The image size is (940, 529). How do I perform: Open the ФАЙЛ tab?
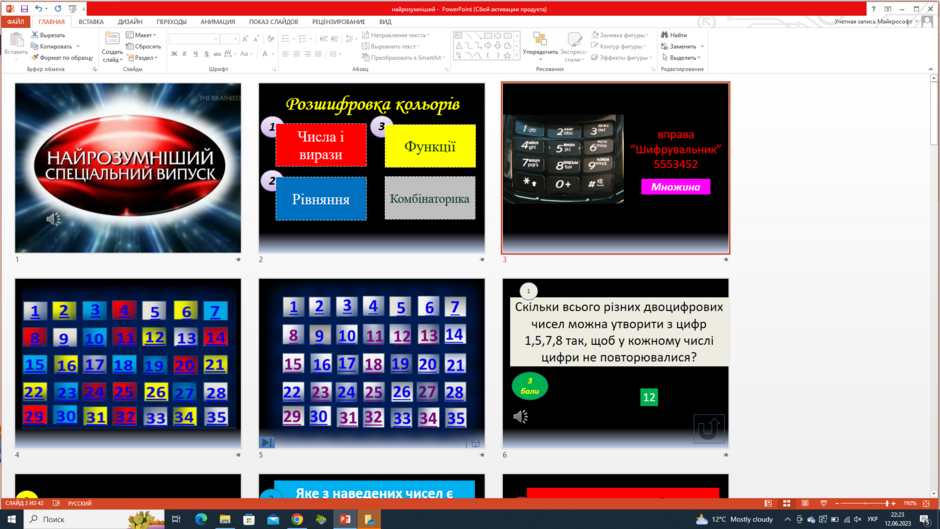tap(16, 22)
